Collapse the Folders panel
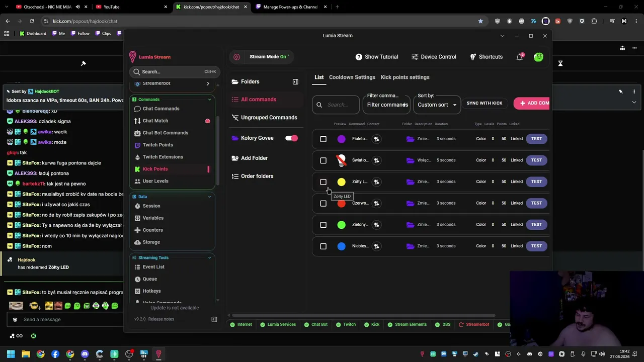 click(295, 81)
